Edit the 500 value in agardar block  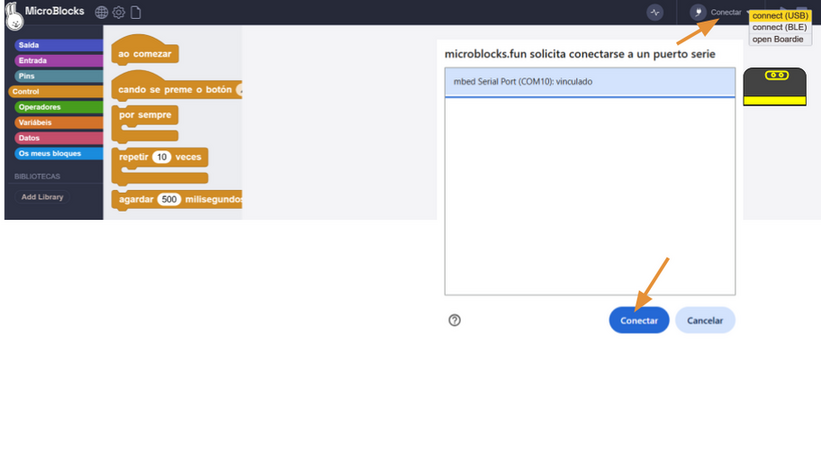pyautogui.click(x=169, y=200)
